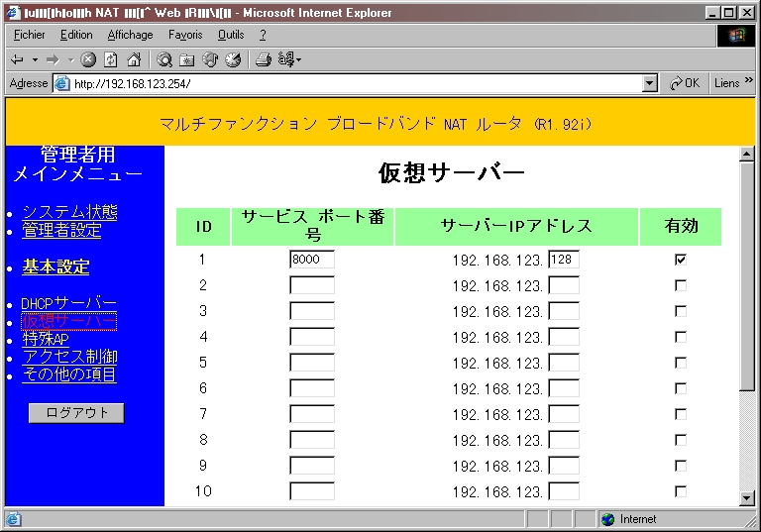
Task: Uncheck the enable checkbox for ID 1
Action: pos(681,260)
